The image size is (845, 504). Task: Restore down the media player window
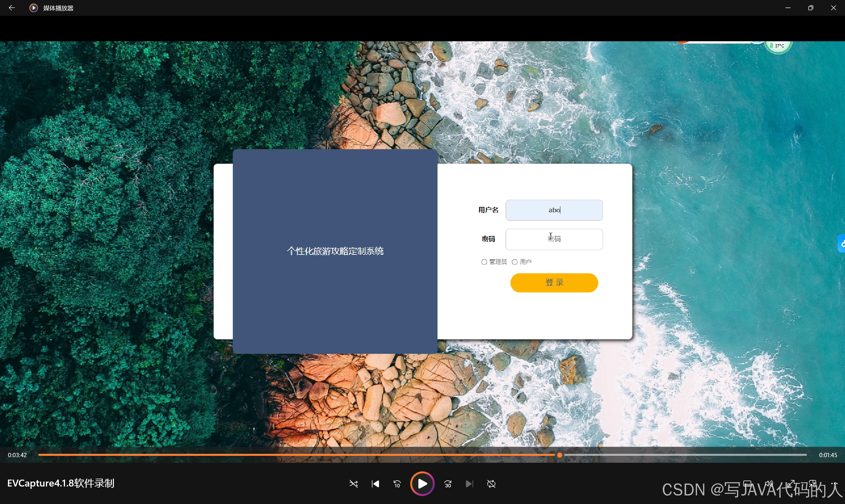tap(811, 8)
